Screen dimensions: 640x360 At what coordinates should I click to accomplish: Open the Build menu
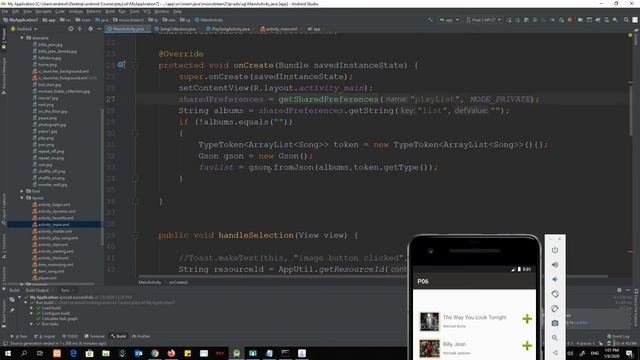pos(110,11)
